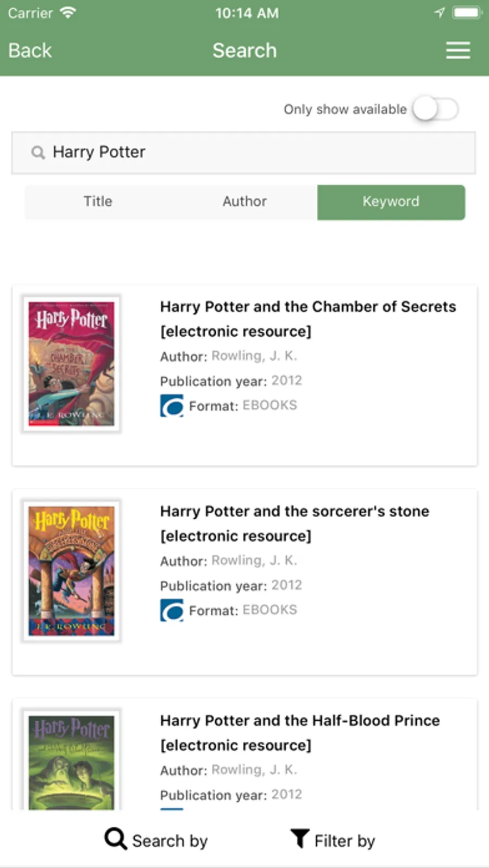Switch to the Title search tab
Screen dimensions: 489x868
[x=98, y=202]
